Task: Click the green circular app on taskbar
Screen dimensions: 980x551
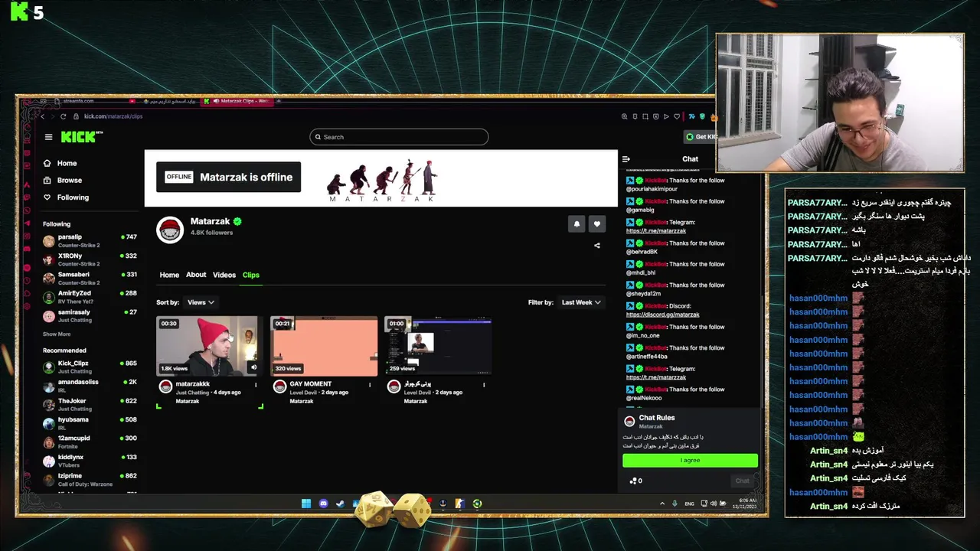Action: [x=477, y=504]
